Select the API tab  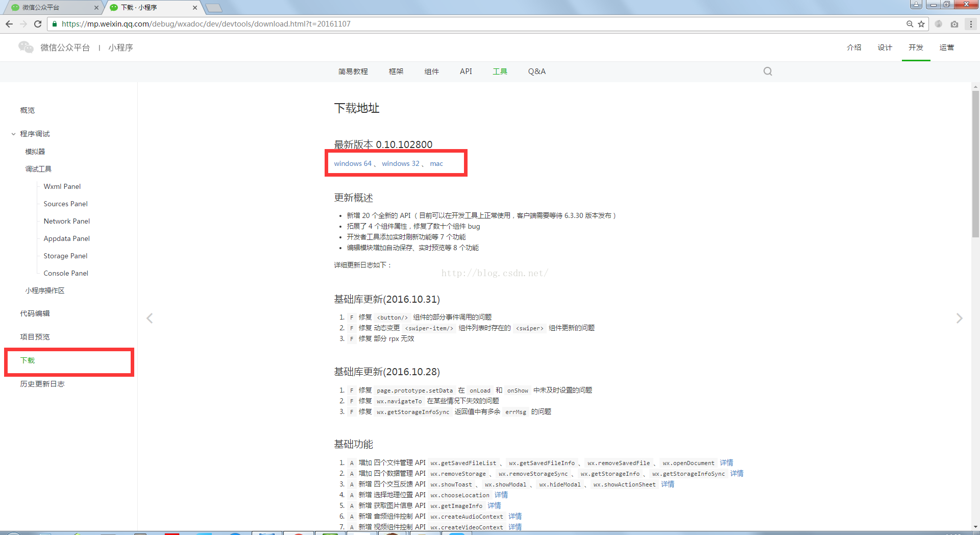(465, 71)
